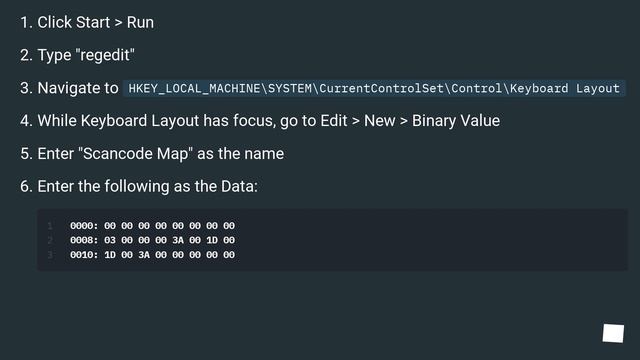This screenshot has height=360, width=640.
Task: Click line number 2 in code block
Action: click(x=50, y=240)
